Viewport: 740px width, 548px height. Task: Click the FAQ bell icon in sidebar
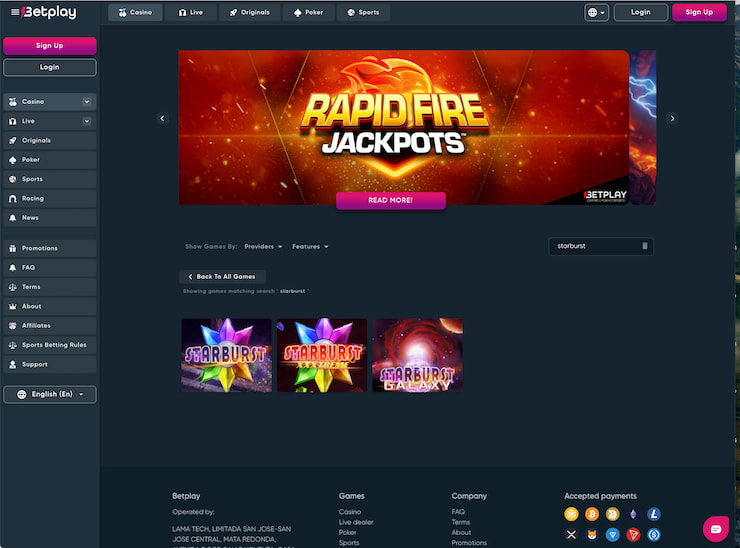click(x=13, y=267)
